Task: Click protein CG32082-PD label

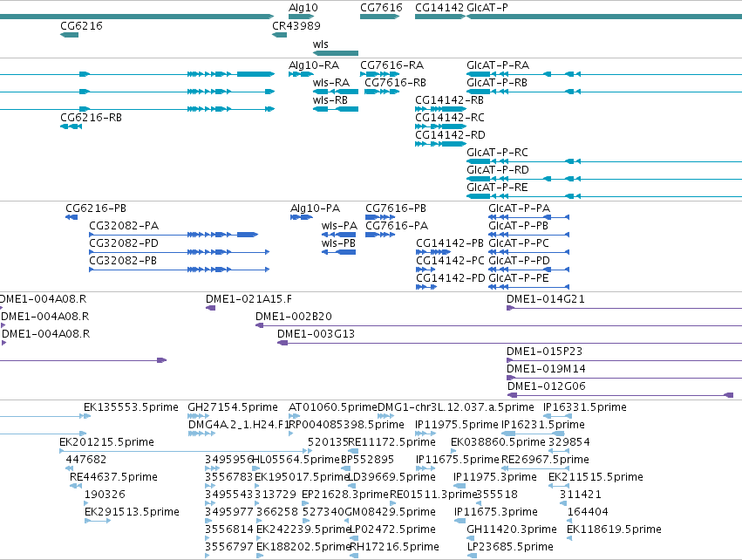Action: tap(124, 243)
